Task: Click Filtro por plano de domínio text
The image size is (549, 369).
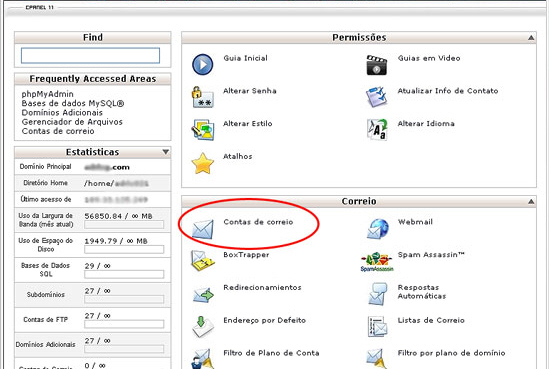Action: point(451,353)
